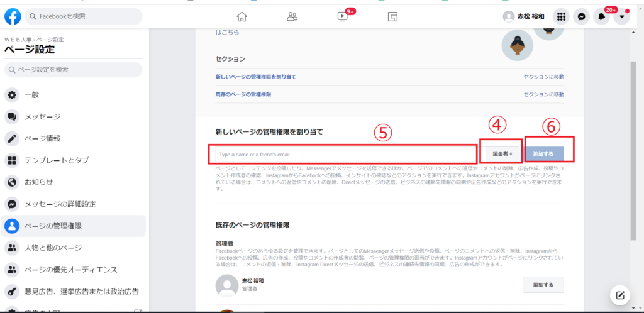
Task: Open メッセージ settings in the sidebar
Action: coord(42,117)
